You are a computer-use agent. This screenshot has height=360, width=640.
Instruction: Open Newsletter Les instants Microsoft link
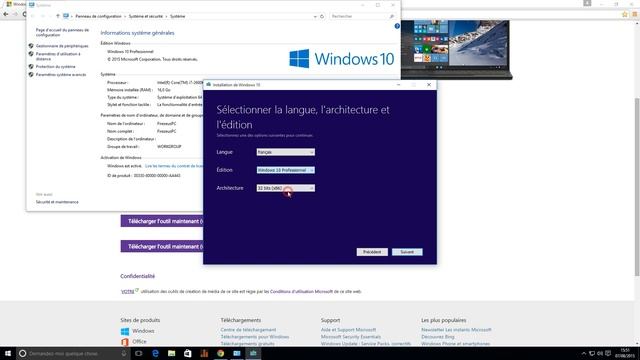(x=456, y=330)
